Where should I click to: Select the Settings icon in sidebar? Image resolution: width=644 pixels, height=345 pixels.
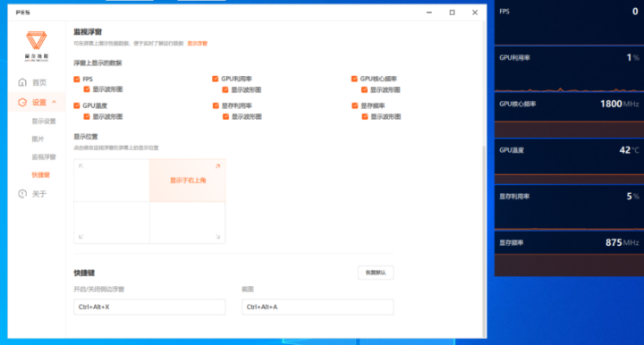tap(22, 103)
